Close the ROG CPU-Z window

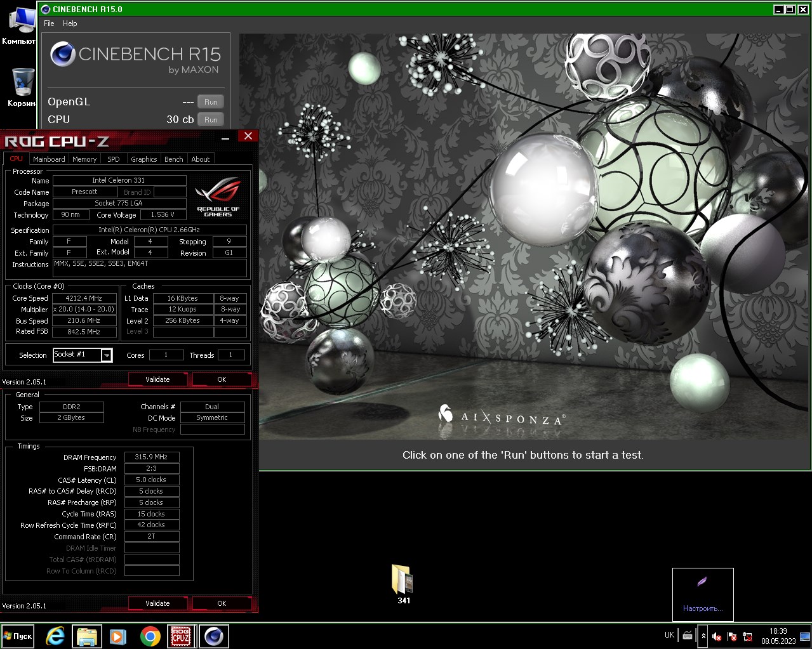pos(248,136)
